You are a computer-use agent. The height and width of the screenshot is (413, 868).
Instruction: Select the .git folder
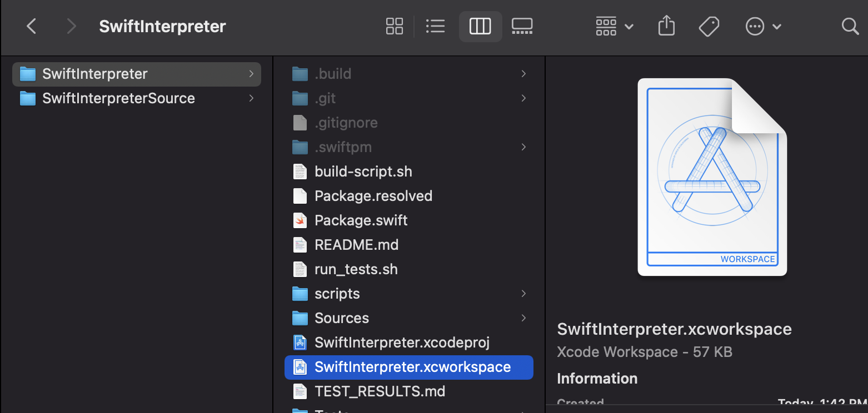(x=409, y=98)
